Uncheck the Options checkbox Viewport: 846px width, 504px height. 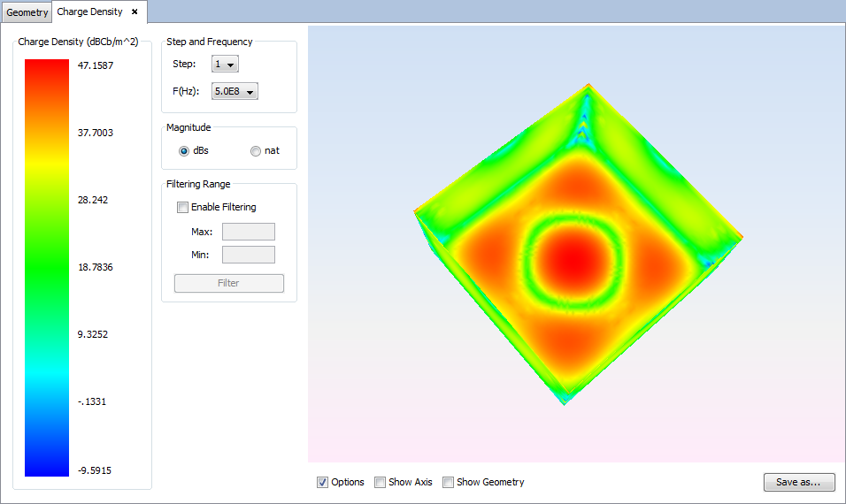pos(323,483)
